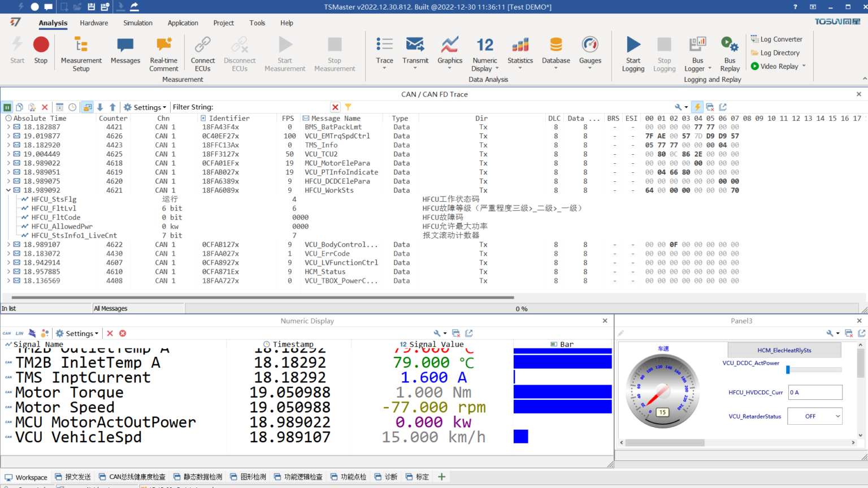Toggle LIN signal filter in Numeric Display
Image resolution: width=868 pixels, height=488 pixels.
[x=19, y=333]
